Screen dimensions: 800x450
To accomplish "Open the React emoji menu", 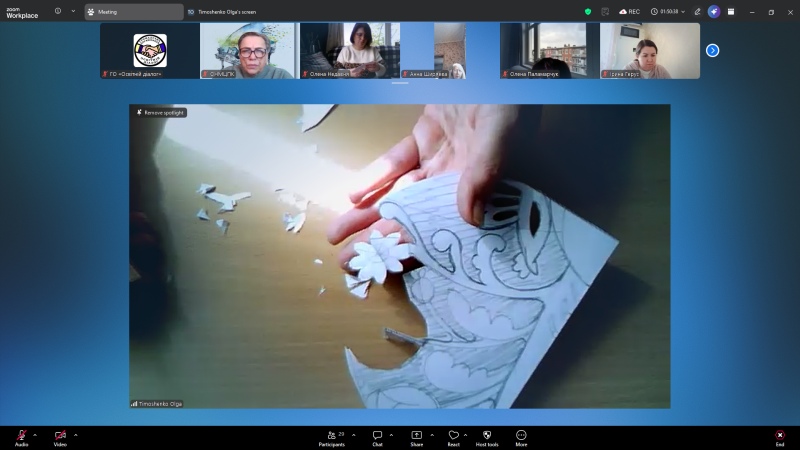I will pyautogui.click(x=453, y=436).
